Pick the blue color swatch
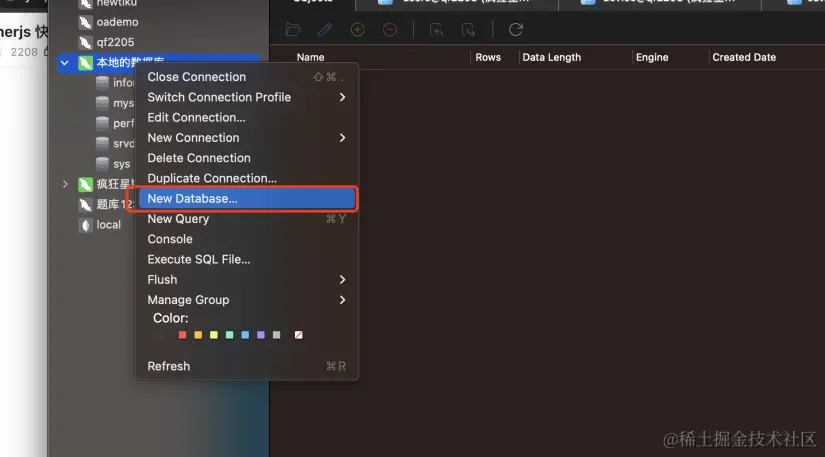Image resolution: width=825 pixels, height=457 pixels. tap(245, 335)
